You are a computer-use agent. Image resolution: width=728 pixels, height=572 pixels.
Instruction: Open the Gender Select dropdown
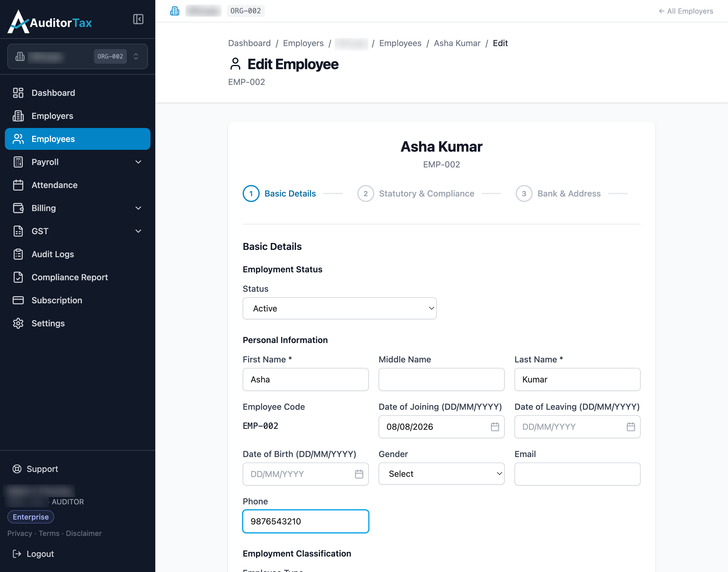tap(441, 474)
